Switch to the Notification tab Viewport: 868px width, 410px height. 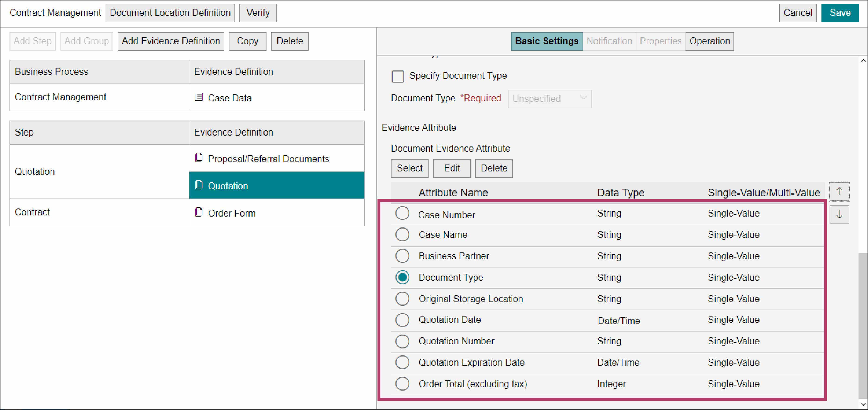point(609,41)
